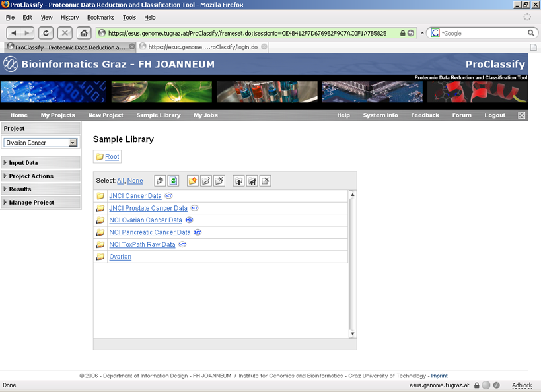Click the search magnifier in the Google box
This screenshot has width=541, height=392.
tap(531, 33)
